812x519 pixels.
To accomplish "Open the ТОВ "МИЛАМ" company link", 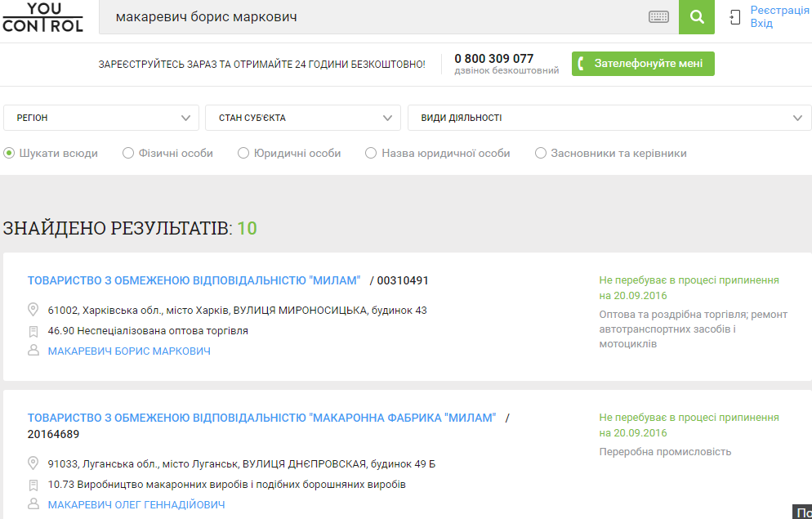I will [194, 280].
